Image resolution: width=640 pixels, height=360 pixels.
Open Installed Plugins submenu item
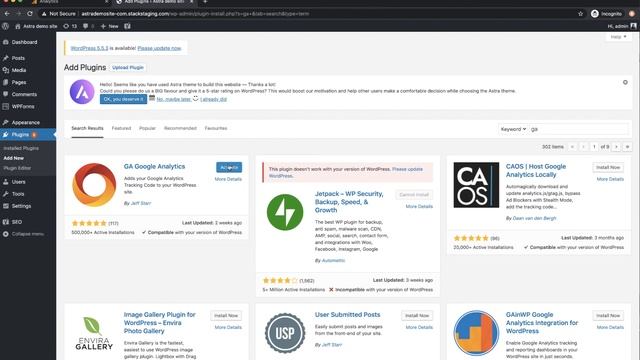pyautogui.click(x=21, y=148)
